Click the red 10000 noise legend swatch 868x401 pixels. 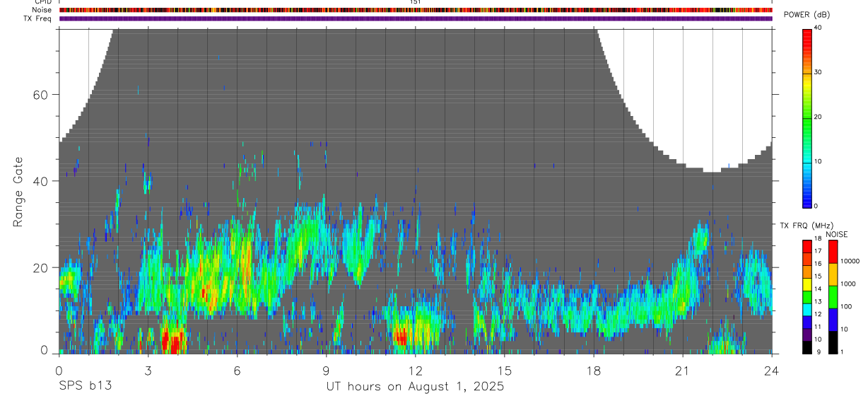click(832, 252)
